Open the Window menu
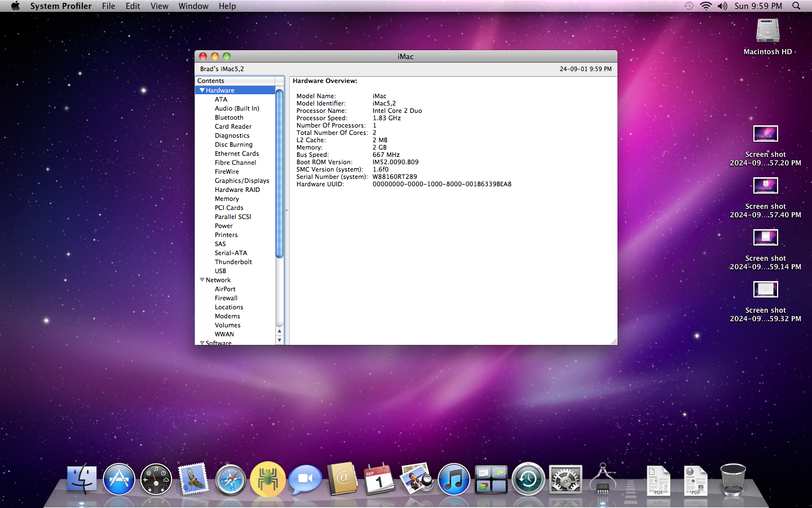 point(193,6)
